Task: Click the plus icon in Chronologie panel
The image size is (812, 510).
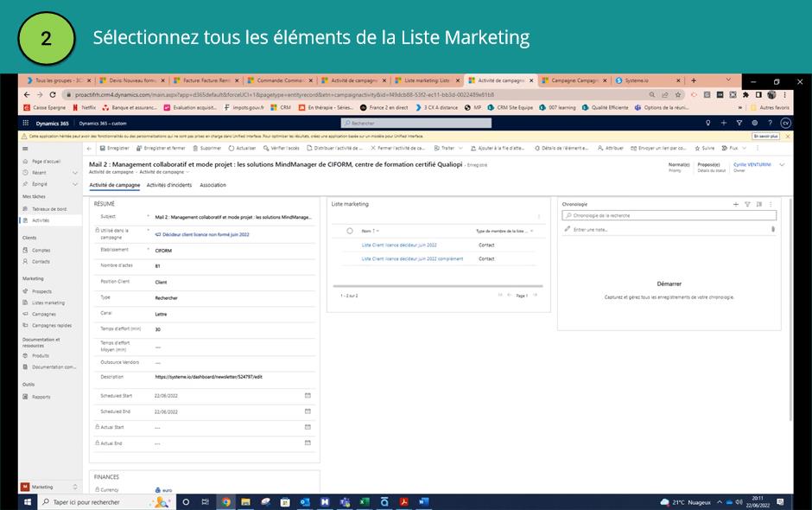Action: 736,204
